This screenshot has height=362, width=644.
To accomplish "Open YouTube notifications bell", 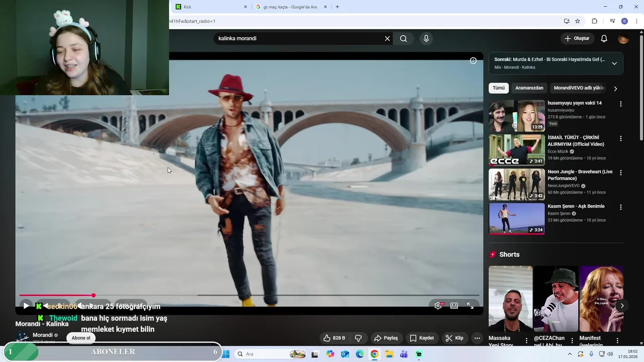I will click(604, 39).
